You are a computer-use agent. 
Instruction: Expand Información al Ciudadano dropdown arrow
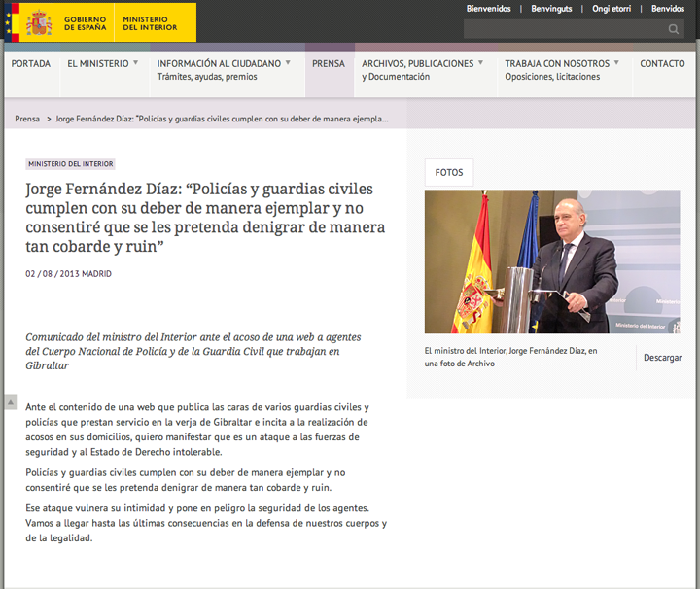288,63
